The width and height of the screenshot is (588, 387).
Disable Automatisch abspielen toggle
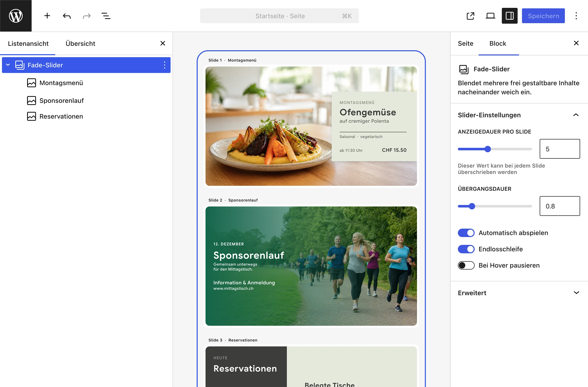pos(466,233)
